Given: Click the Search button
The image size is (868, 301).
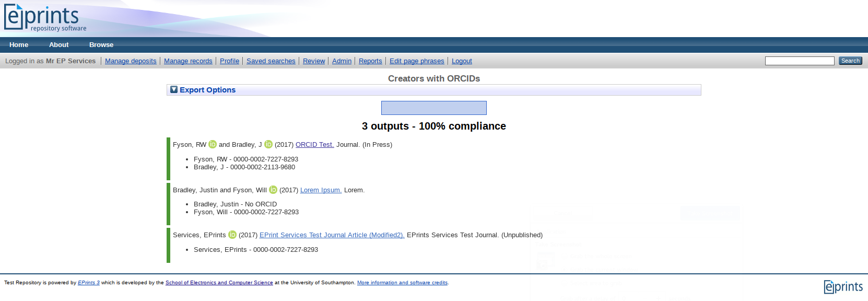Looking at the screenshot, I should tap(850, 61).
